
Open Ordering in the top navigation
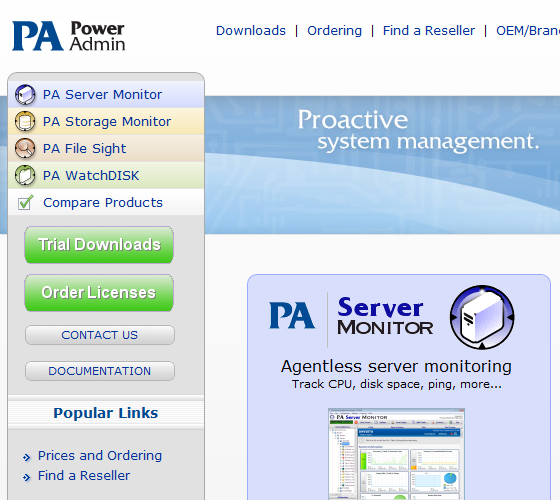tap(334, 31)
